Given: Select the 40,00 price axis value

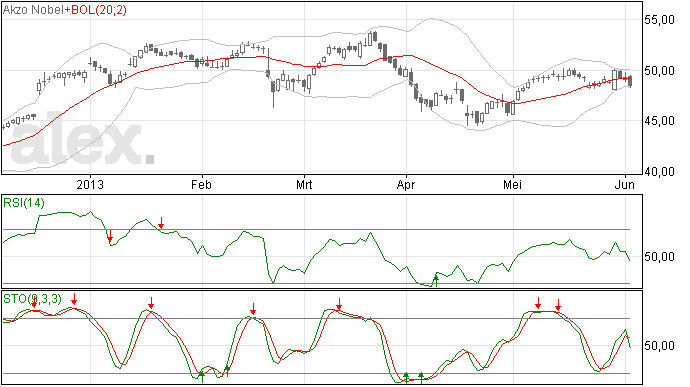Looking at the screenshot, I should (659, 172).
